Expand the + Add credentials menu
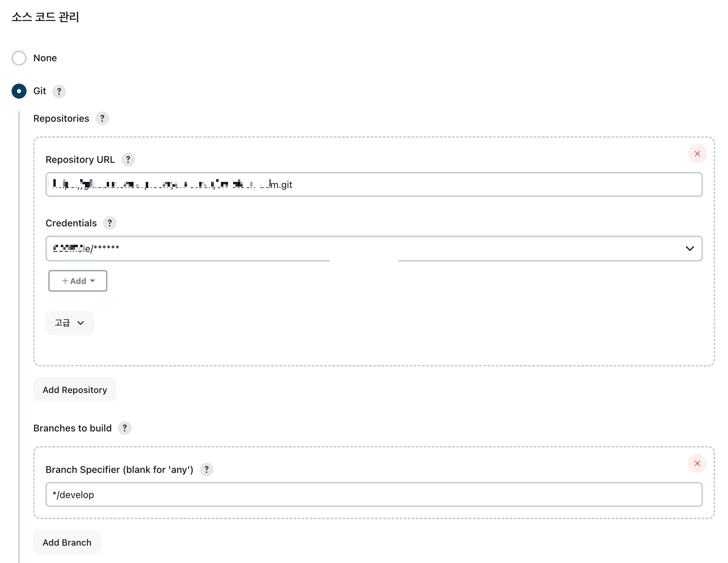The width and height of the screenshot is (728, 563). (78, 281)
